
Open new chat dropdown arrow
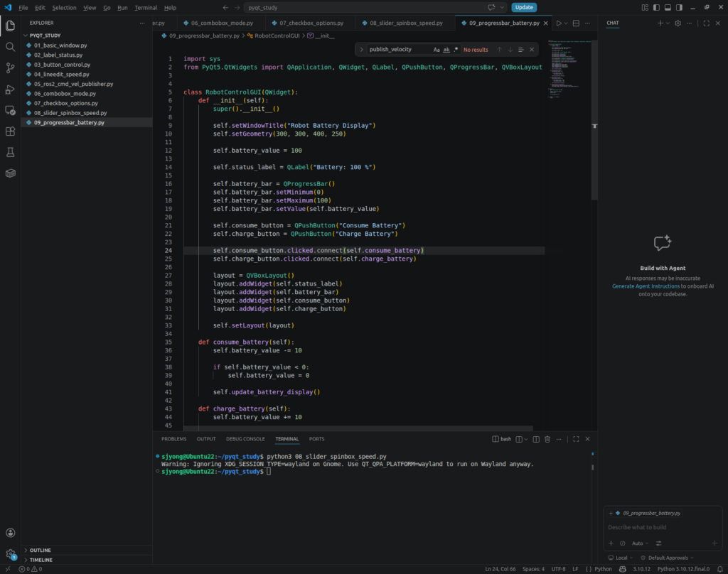668,23
